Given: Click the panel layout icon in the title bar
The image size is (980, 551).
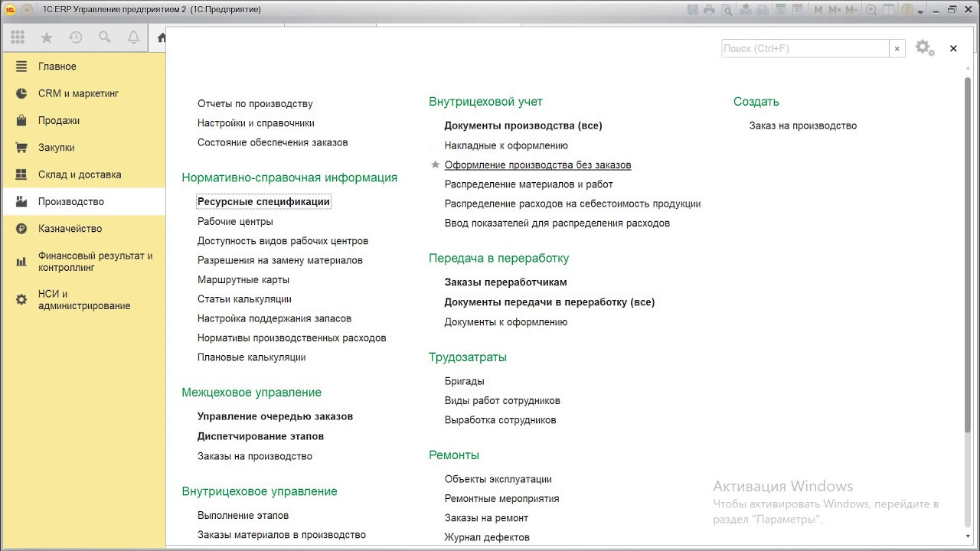Looking at the screenshot, I should point(888,10).
